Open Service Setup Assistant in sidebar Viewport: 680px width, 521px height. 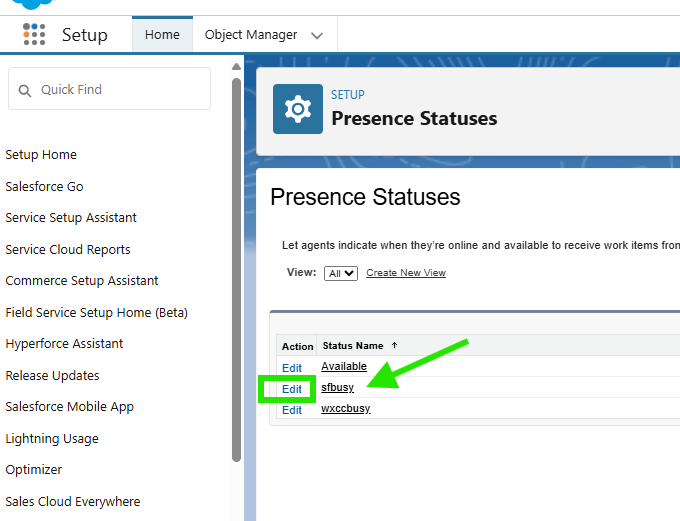click(x=71, y=217)
